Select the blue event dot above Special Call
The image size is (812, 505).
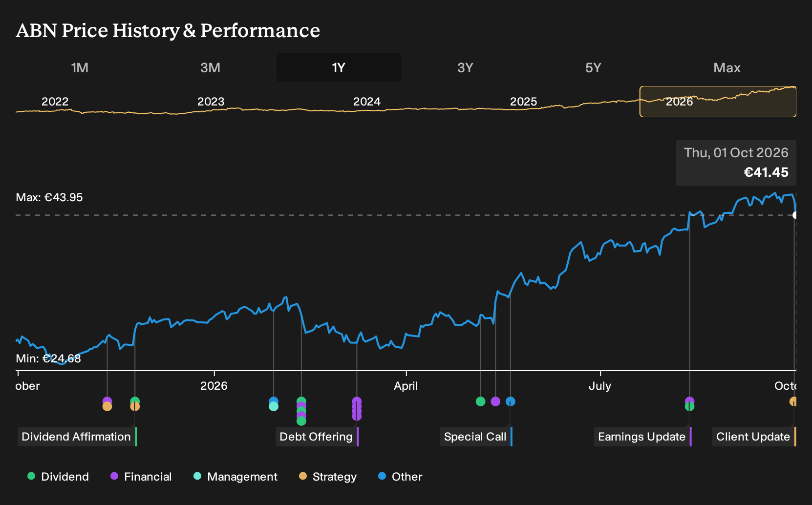click(x=511, y=401)
